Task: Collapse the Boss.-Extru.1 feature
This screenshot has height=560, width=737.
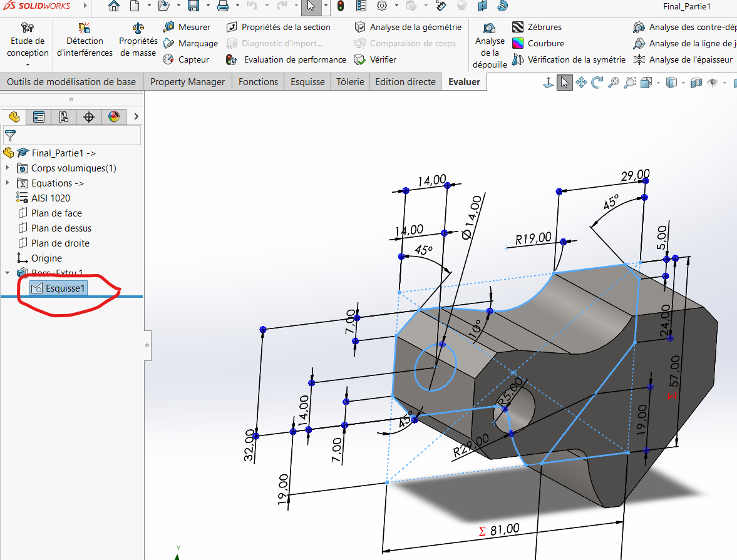Action: pos(8,272)
